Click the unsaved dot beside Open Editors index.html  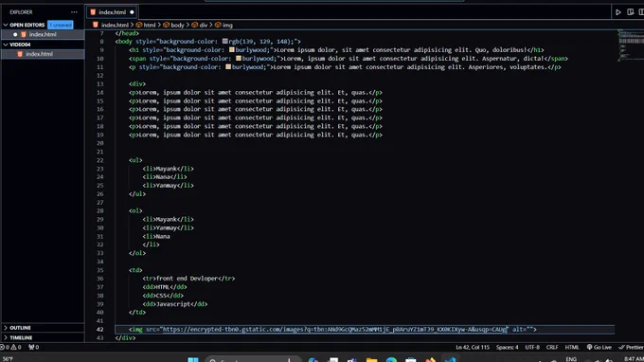pos(15,34)
